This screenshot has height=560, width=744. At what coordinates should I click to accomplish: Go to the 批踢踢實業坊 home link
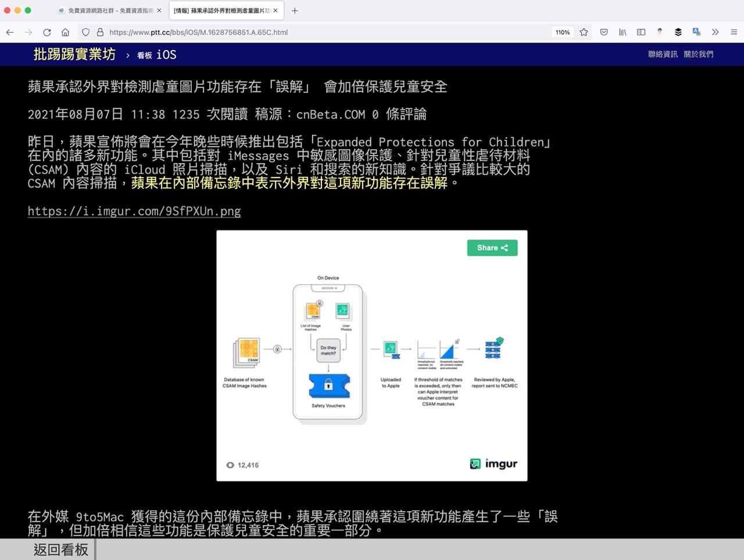[74, 55]
